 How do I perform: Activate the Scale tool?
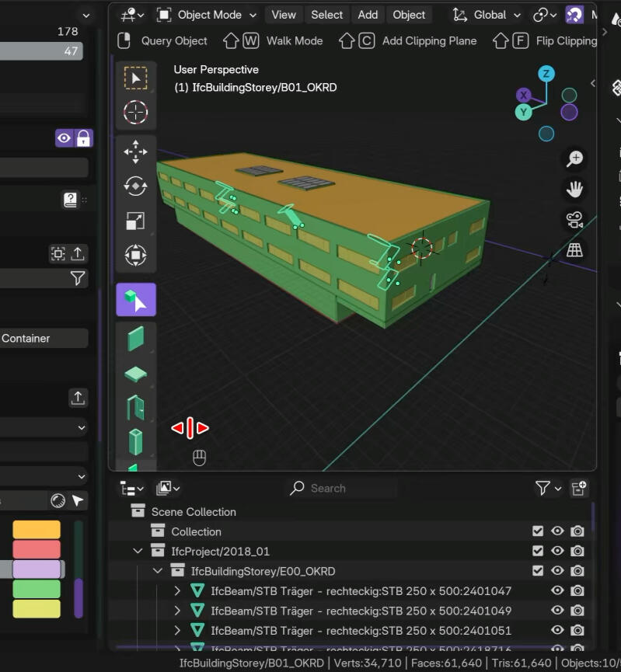[x=136, y=221]
